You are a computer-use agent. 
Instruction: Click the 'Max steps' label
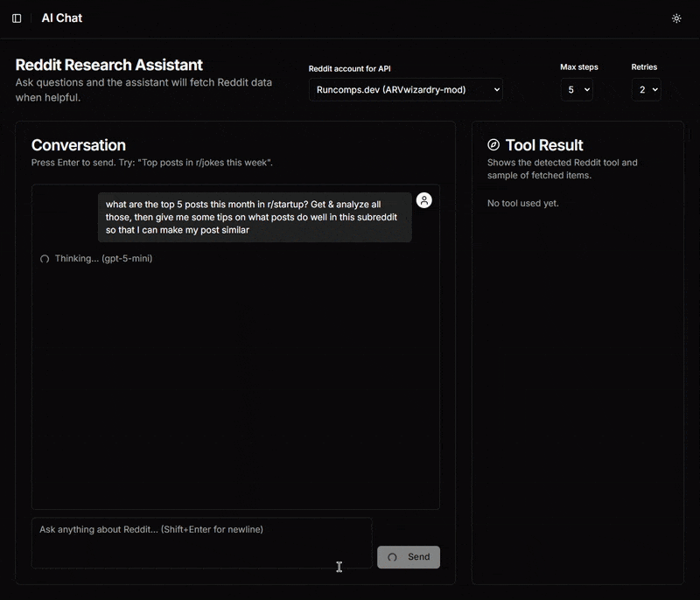click(579, 67)
